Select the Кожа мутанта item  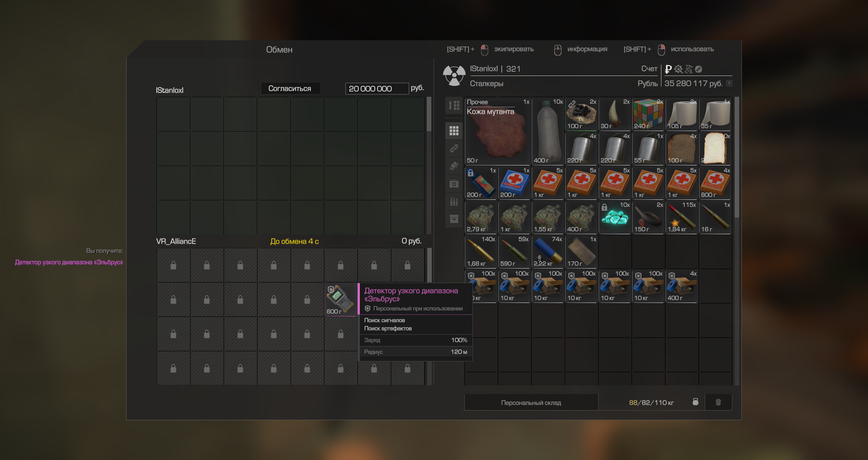click(498, 131)
